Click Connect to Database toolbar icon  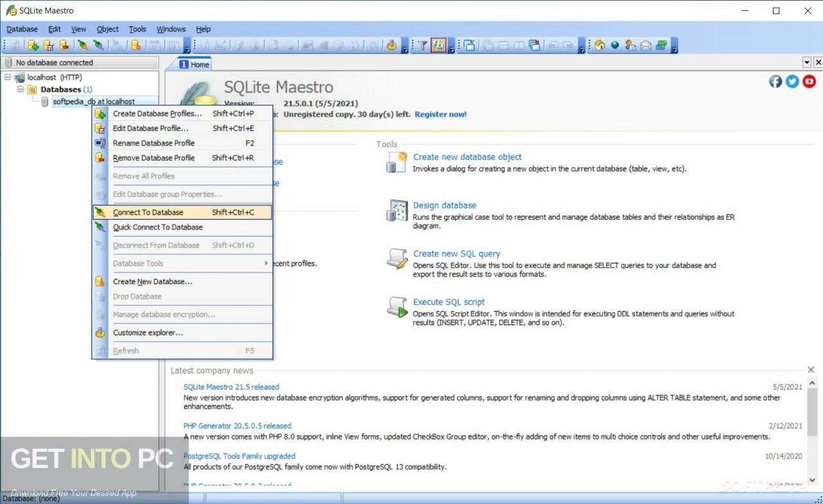tap(82, 45)
